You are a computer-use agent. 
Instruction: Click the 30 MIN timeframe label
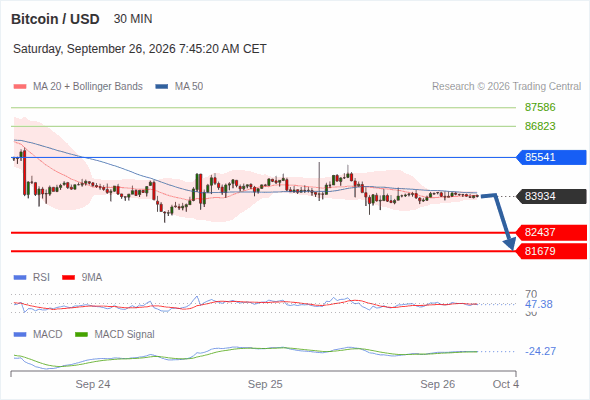click(x=133, y=19)
